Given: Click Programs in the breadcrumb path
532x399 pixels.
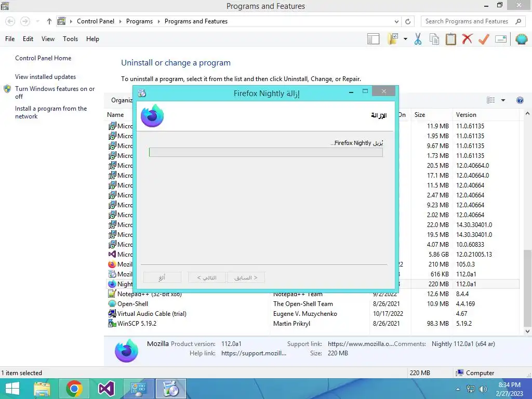Looking at the screenshot, I should [x=139, y=21].
